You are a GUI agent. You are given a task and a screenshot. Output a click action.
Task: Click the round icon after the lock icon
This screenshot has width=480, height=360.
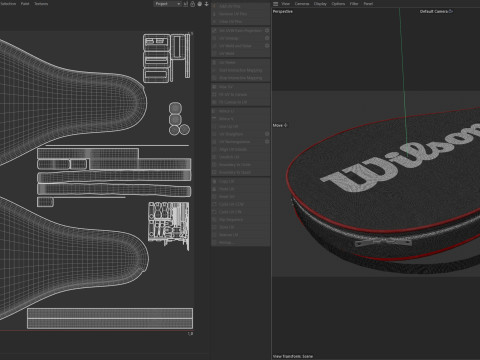click(x=200, y=4)
